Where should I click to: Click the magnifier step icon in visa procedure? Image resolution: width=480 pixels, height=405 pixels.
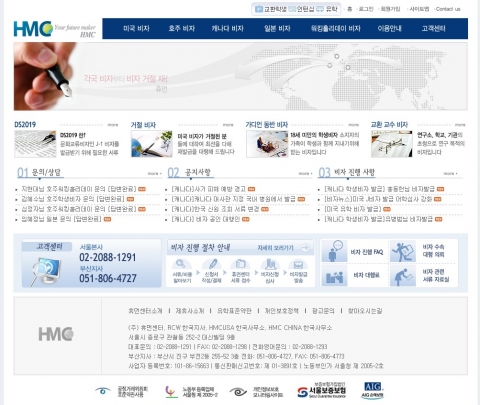click(181, 264)
